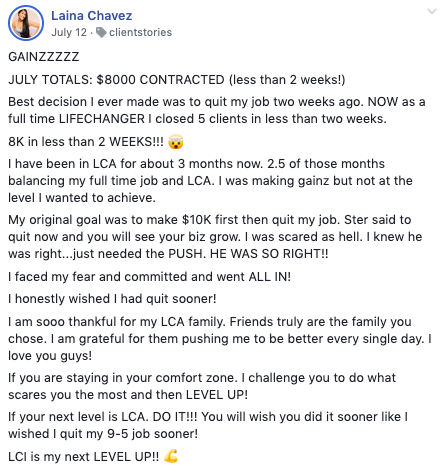Click the paragraph starting 'If your next level is LCA'
Screen dimensions: 440x475
tap(208, 425)
